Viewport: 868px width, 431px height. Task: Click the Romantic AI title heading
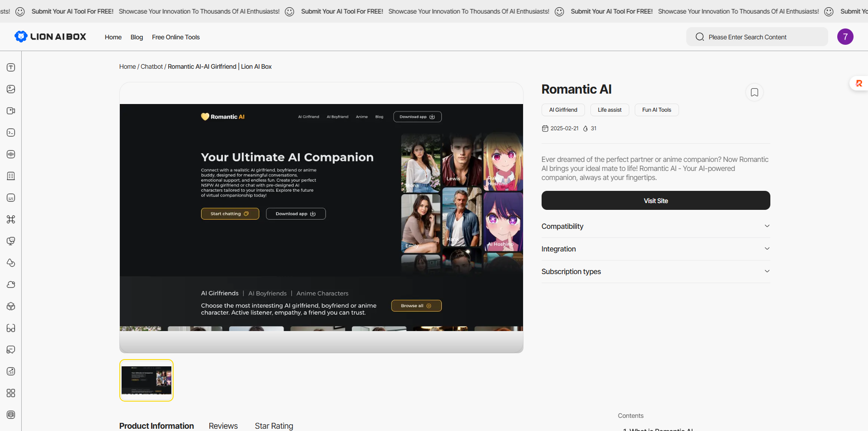576,89
